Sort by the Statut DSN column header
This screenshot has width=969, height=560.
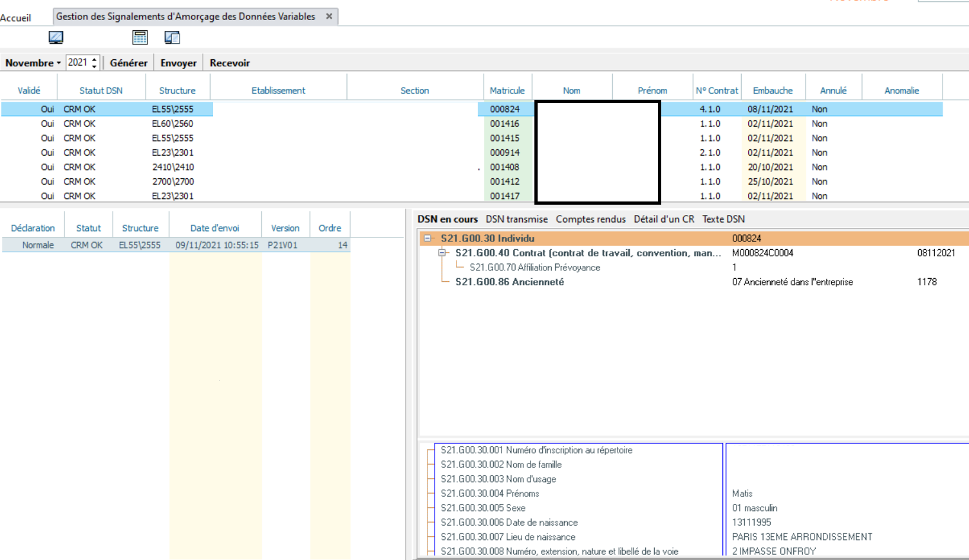coord(101,90)
